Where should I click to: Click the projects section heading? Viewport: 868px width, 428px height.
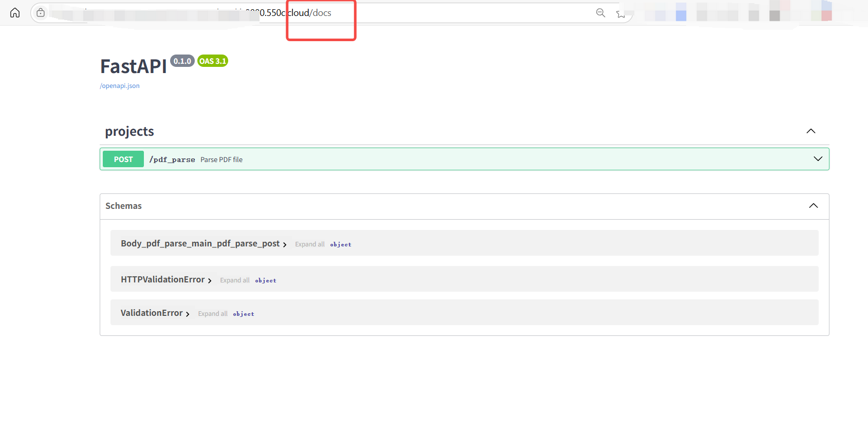[130, 132]
